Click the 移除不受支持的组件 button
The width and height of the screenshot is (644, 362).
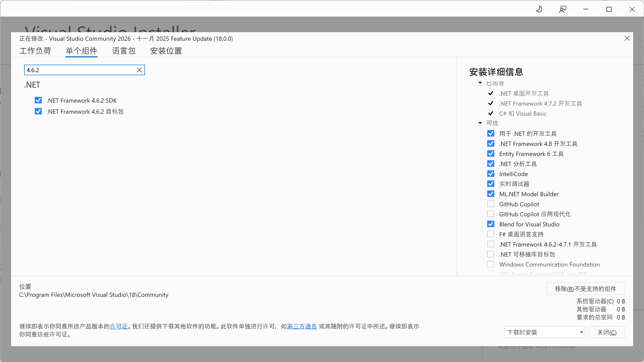585,289
